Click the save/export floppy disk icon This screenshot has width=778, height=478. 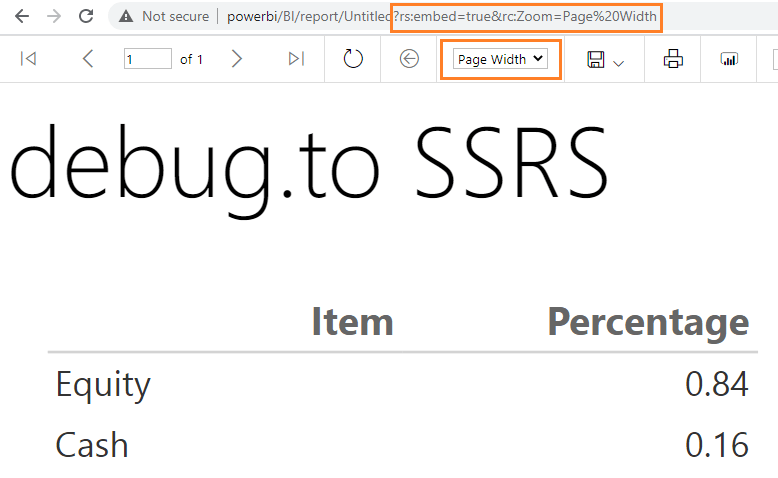595,59
